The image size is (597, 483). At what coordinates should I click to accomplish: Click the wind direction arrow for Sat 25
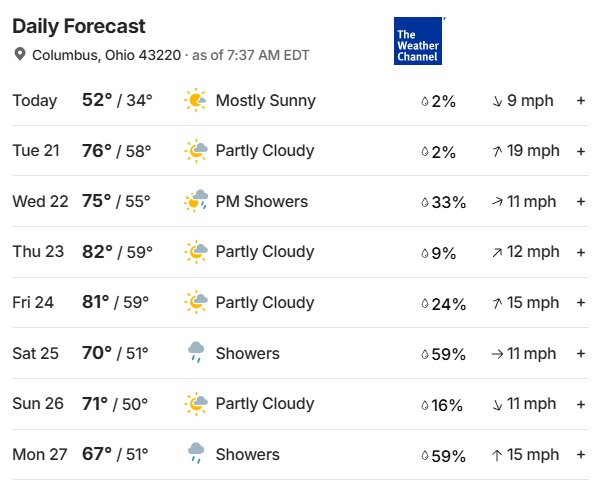(x=497, y=354)
